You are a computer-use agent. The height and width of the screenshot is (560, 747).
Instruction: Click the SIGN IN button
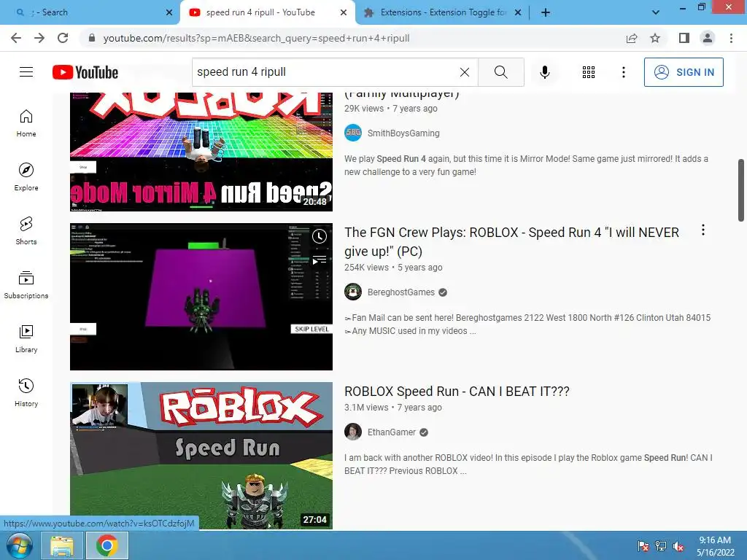[684, 72]
